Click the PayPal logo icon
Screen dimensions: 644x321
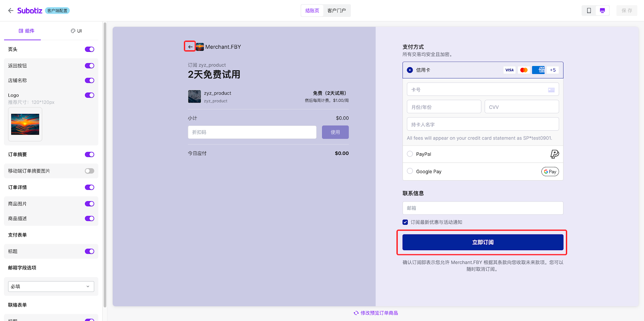[x=554, y=154]
